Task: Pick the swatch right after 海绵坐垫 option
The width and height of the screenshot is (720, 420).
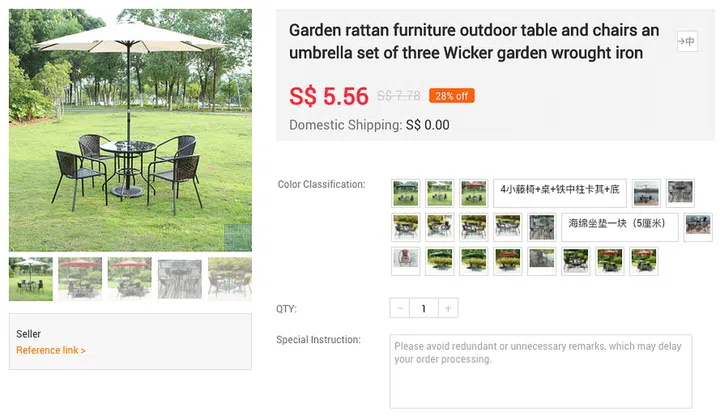Action: coord(698,227)
